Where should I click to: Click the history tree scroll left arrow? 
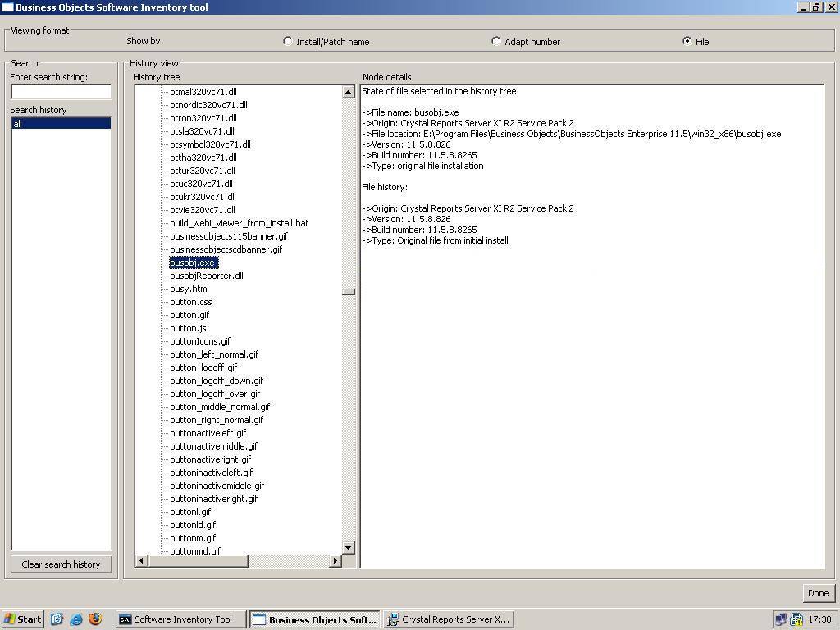[141, 561]
